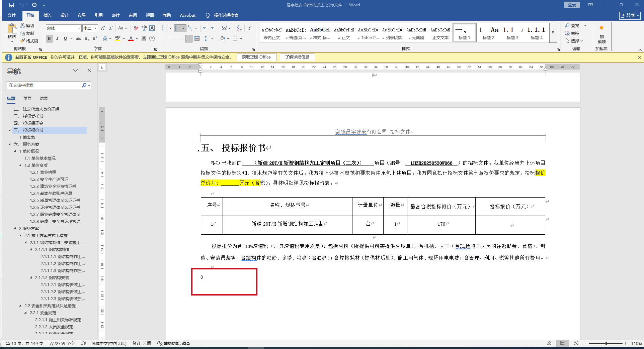The image size is (644, 349).
Task: Click the 获取正版 Office button
Action: pos(256,57)
